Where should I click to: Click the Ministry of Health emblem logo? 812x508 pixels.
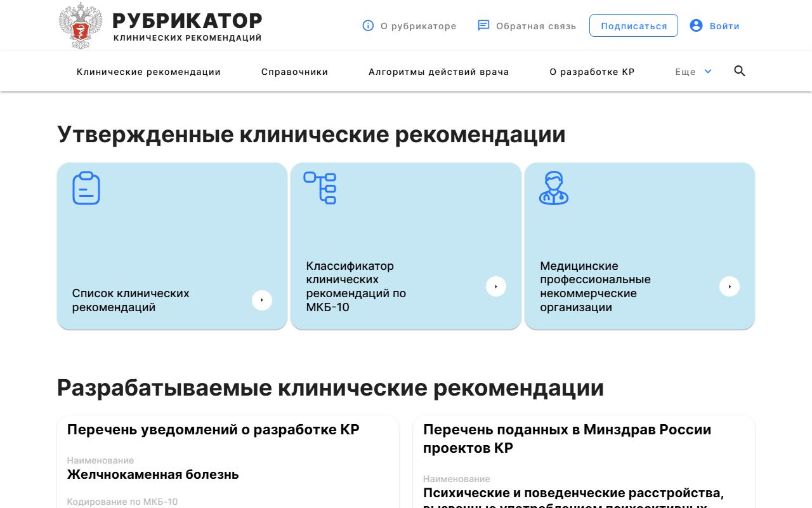pos(80,26)
